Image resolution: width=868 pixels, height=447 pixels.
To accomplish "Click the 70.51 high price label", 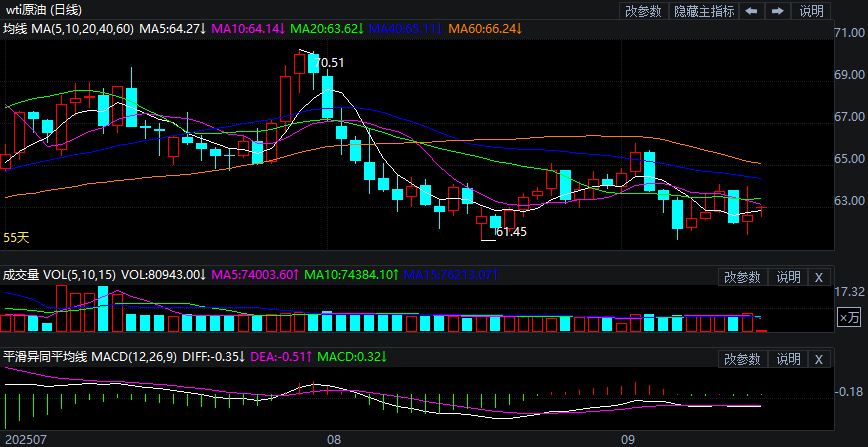I will coord(329,63).
